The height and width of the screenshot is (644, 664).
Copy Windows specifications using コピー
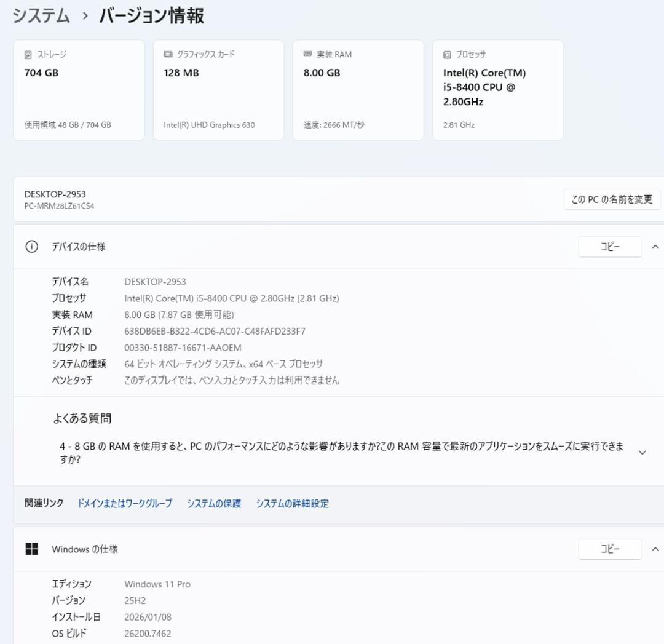[x=610, y=549]
